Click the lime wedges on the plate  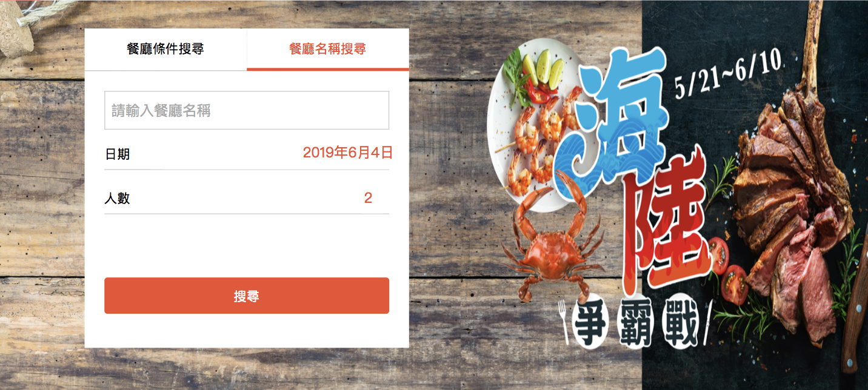541,67
